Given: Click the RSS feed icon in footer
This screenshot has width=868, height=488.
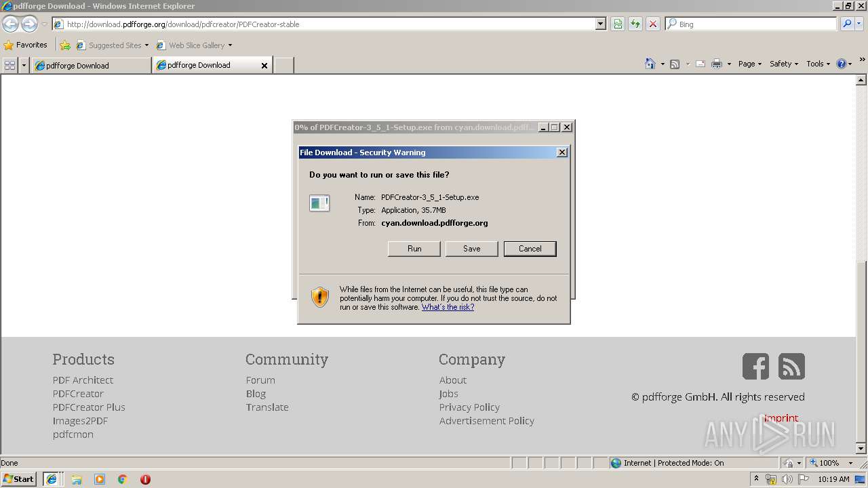Looking at the screenshot, I should click(x=791, y=366).
